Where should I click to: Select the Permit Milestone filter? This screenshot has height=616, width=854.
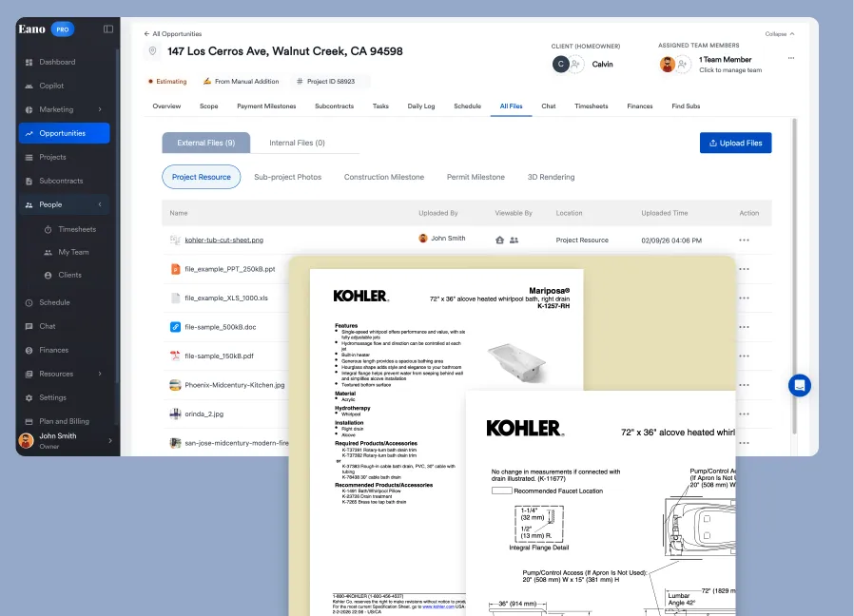click(476, 177)
